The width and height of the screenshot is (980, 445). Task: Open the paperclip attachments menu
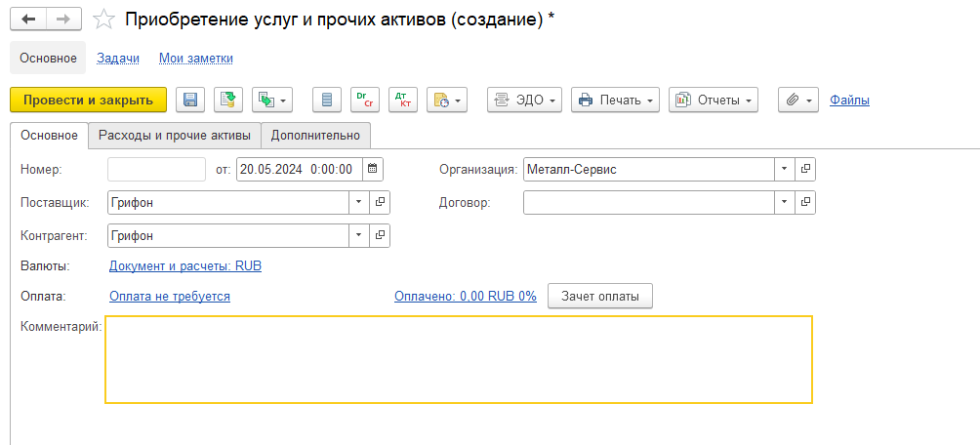coord(797,100)
